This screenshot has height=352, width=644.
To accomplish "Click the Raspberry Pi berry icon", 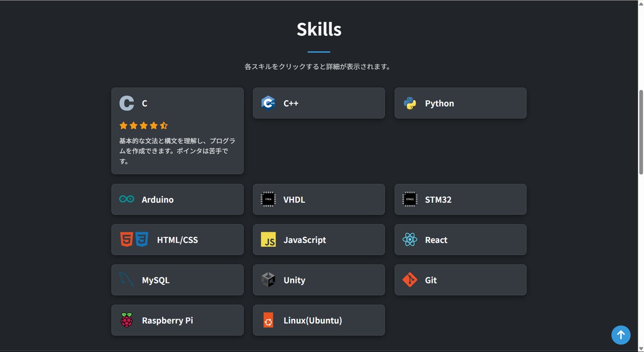I will (127, 320).
